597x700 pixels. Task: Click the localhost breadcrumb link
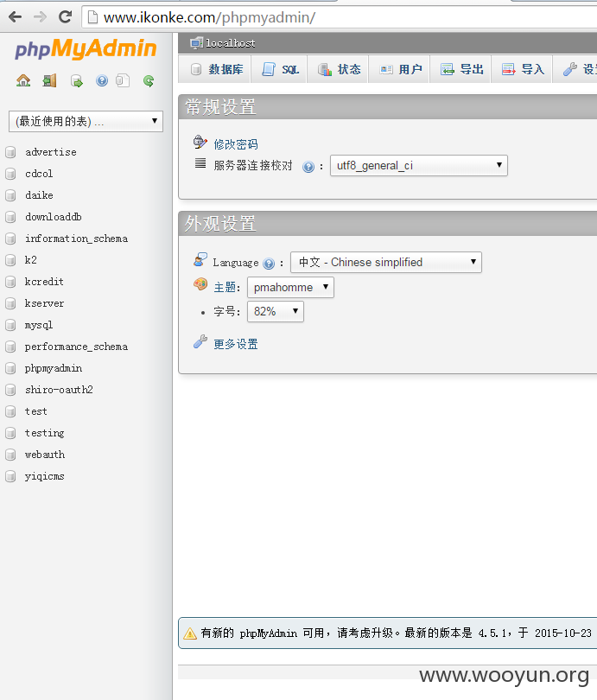coord(230,43)
